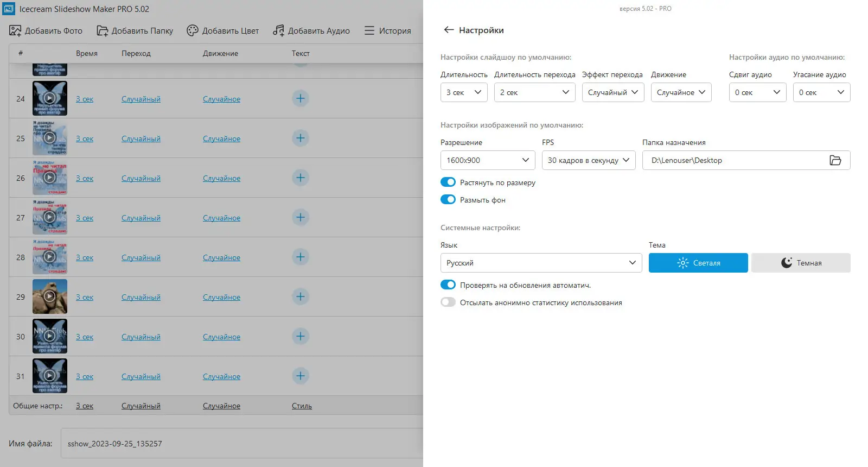The height and width of the screenshot is (467, 868).
Task: Open the Разрешение 1600x900 dropdown
Action: (x=487, y=160)
